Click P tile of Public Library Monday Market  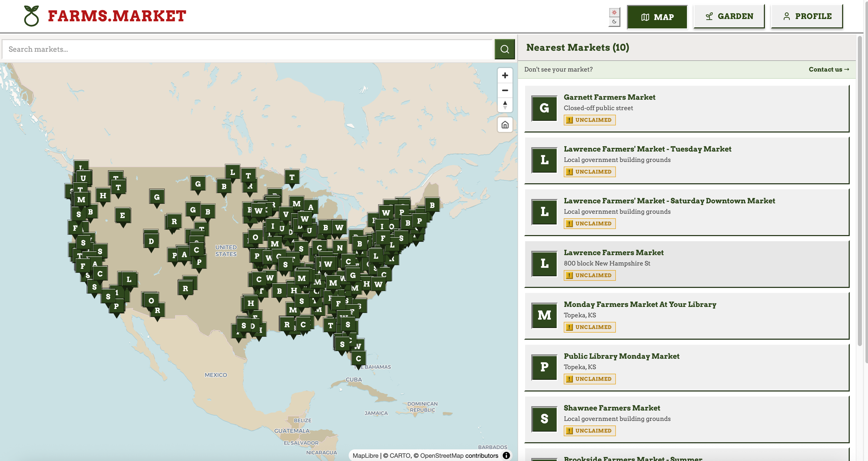[x=544, y=367]
